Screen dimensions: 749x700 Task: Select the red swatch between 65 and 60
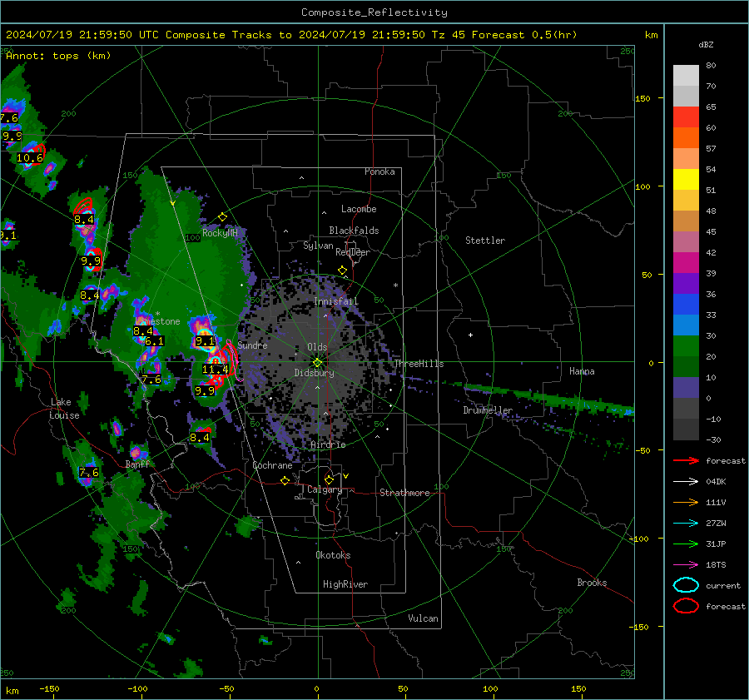[686, 117]
